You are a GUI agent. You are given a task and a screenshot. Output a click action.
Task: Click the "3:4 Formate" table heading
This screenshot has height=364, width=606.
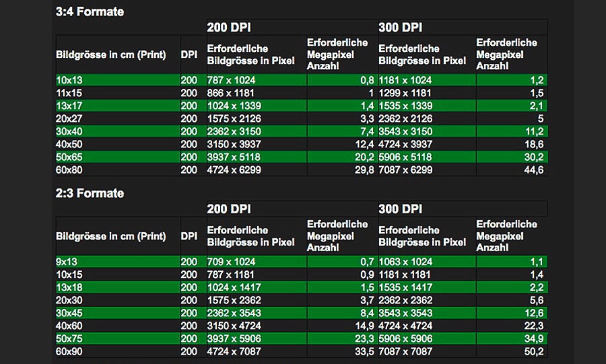(90, 11)
